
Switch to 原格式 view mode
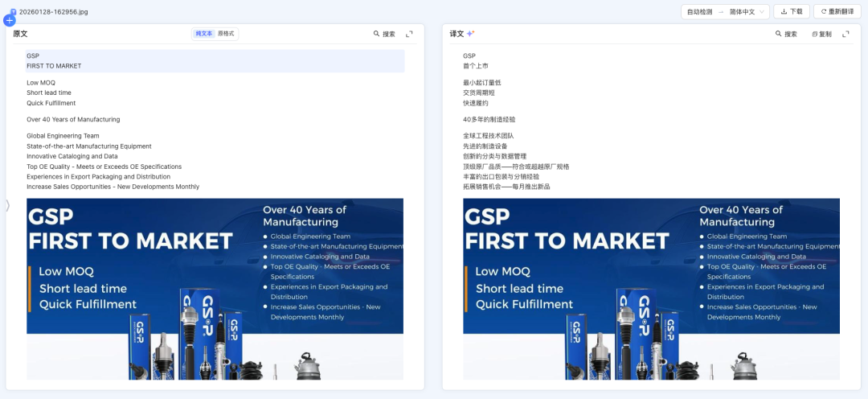pos(226,34)
